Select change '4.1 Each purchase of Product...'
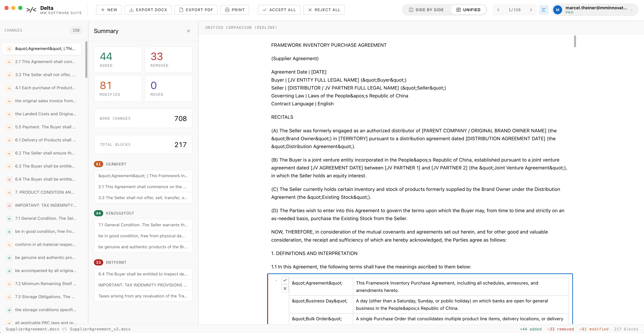644x333 pixels. point(42,88)
